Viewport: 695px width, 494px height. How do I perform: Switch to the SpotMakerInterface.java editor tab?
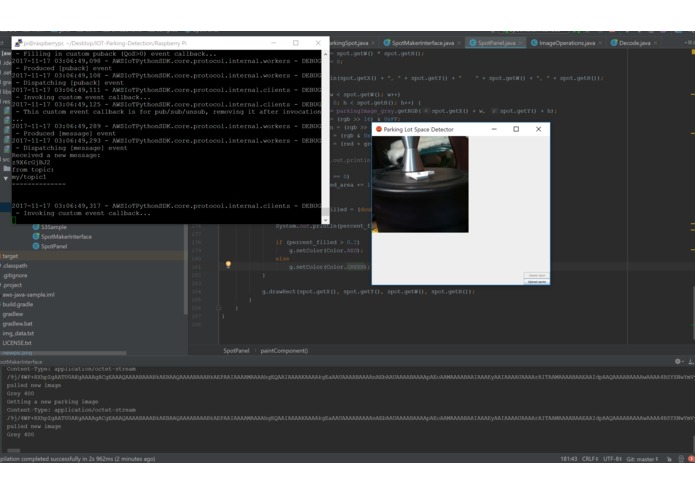pyautogui.click(x=422, y=43)
